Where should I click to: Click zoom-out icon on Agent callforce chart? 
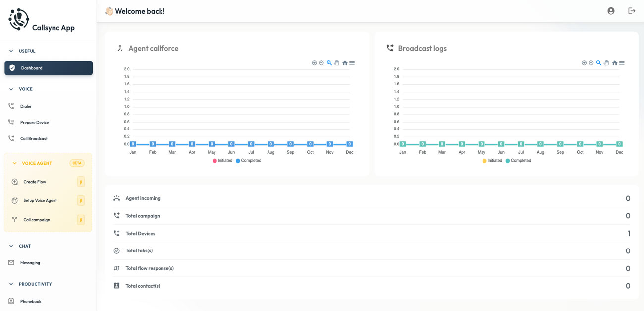pos(322,62)
